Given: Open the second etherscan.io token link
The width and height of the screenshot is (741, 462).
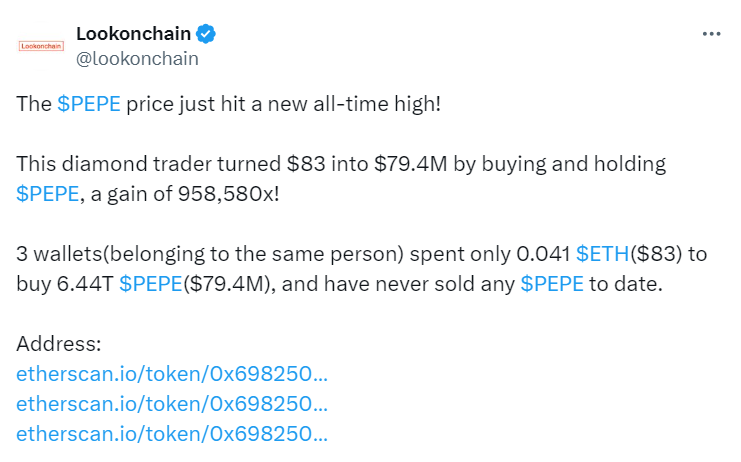Looking at the screenshot, I should 172,404.
